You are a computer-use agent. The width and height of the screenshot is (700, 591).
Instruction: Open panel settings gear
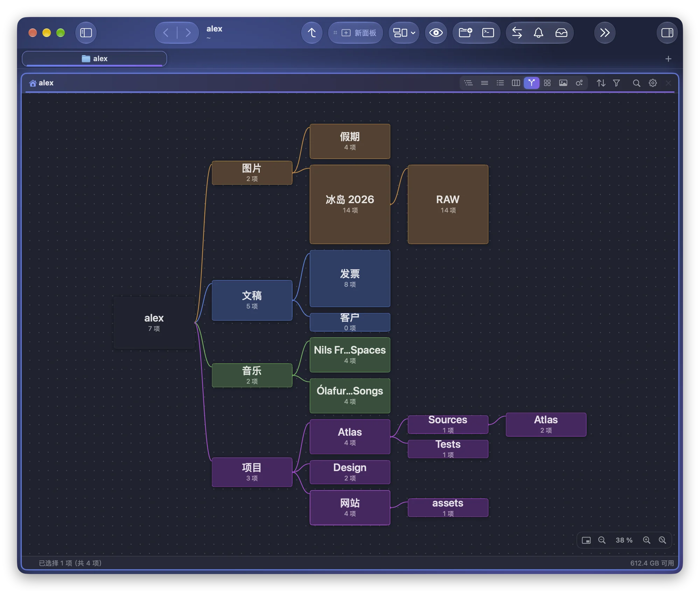tap(652, 83)
